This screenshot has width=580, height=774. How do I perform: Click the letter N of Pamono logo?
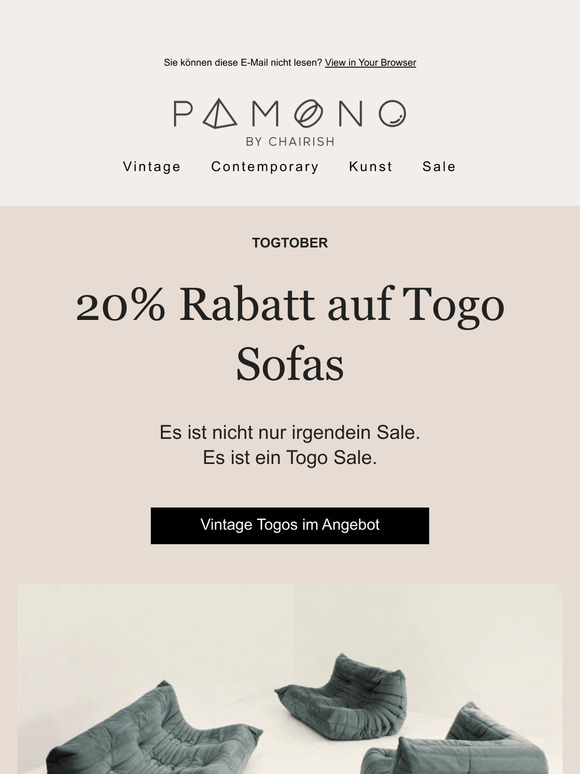coord(350,114)
